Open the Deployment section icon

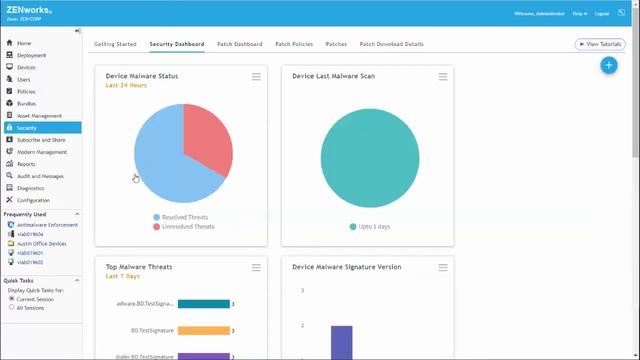9,55
